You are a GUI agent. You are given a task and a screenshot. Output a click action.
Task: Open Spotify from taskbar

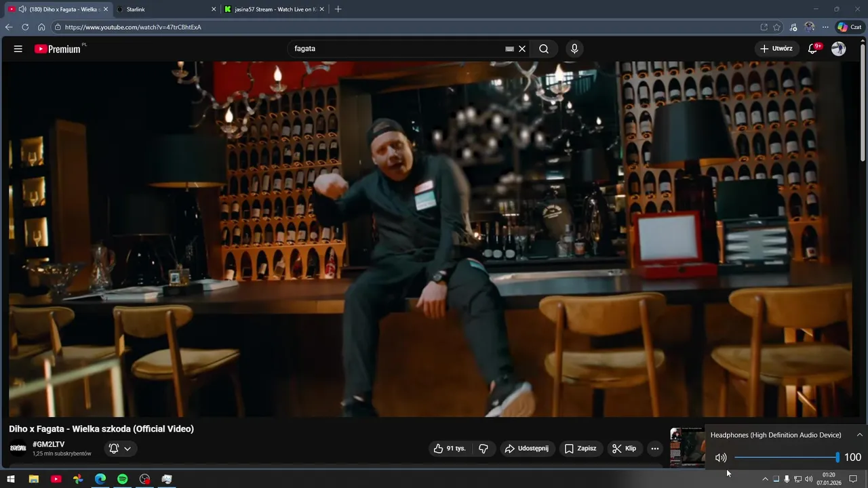click(123, 479)
